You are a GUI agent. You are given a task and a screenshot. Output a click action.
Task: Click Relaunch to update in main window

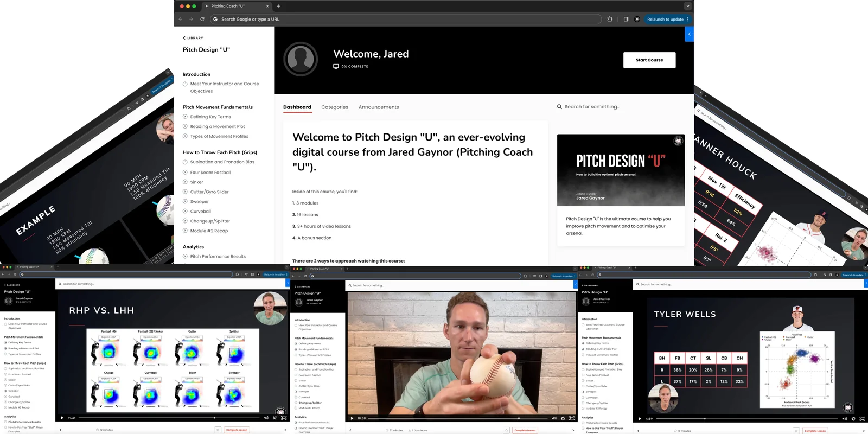(x=665, y=19)
